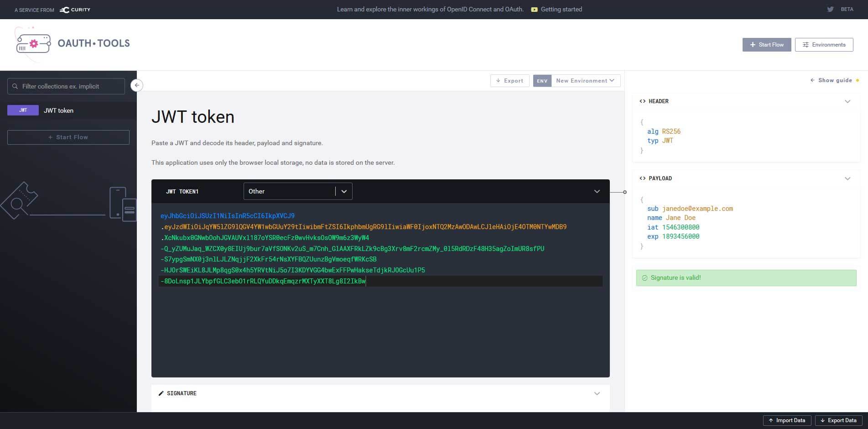This screenshot has width=868, height=429.
Task: Open the token type dropdown showing Other
Action: (x=297, y=191)
